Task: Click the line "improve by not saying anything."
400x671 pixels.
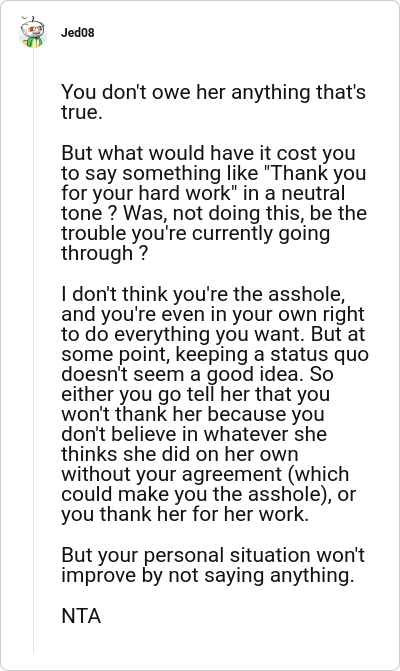Action: (207, 575)
